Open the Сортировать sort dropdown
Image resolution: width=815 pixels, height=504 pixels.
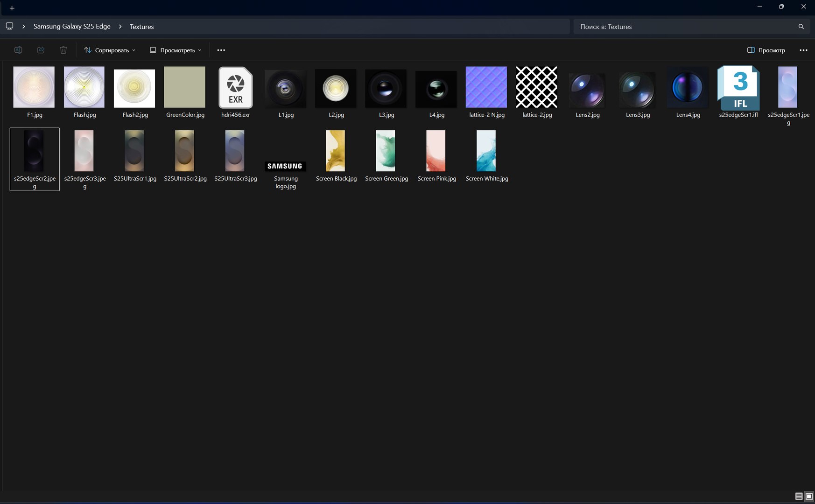coord(110,50)
